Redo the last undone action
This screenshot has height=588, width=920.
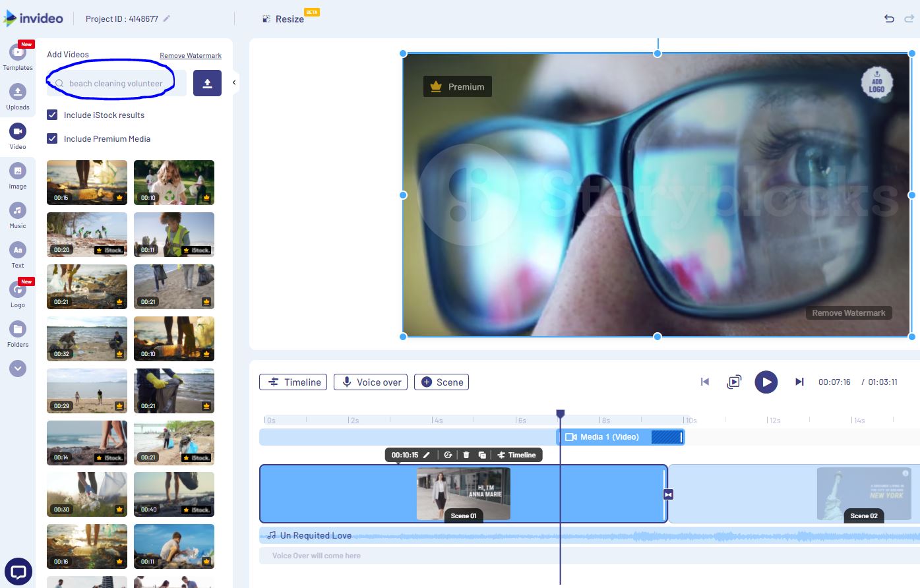[x=909, y=18]
